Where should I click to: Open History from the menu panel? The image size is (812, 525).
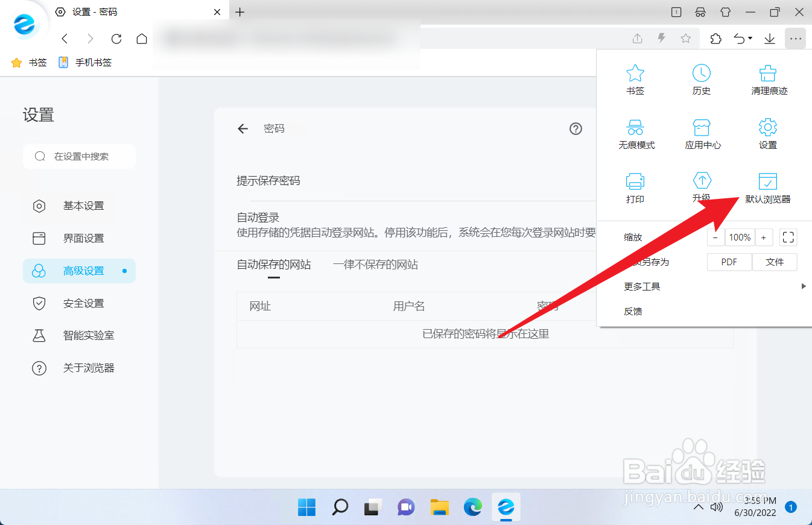coord(701,80)
